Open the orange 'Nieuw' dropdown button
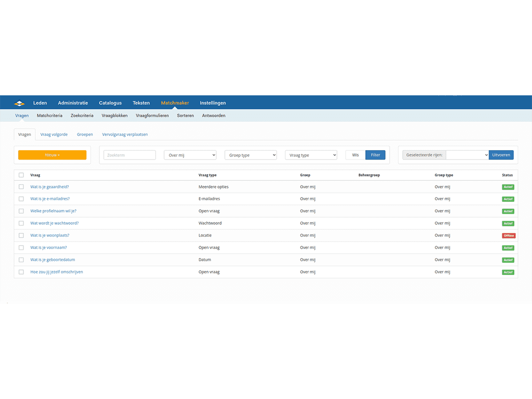532x399 pixels. (x=52, y=155)
